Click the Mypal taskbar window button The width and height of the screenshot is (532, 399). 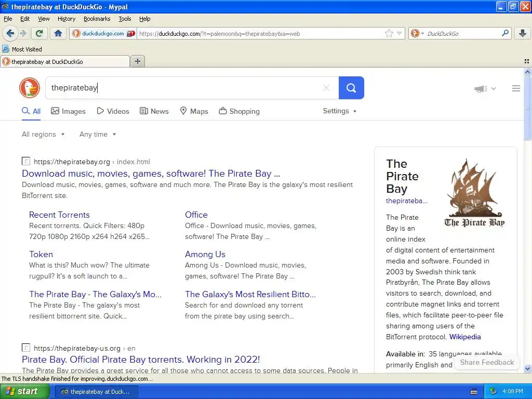coord(96,392)
